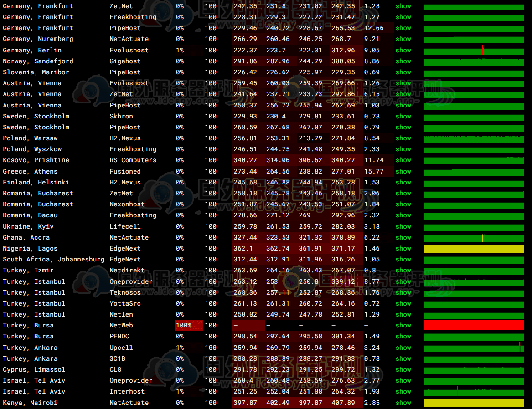This screenshot has height=409, width=532.
Task: Click the "100%" loss cell for NetWeb
Action: coord(189,325)
